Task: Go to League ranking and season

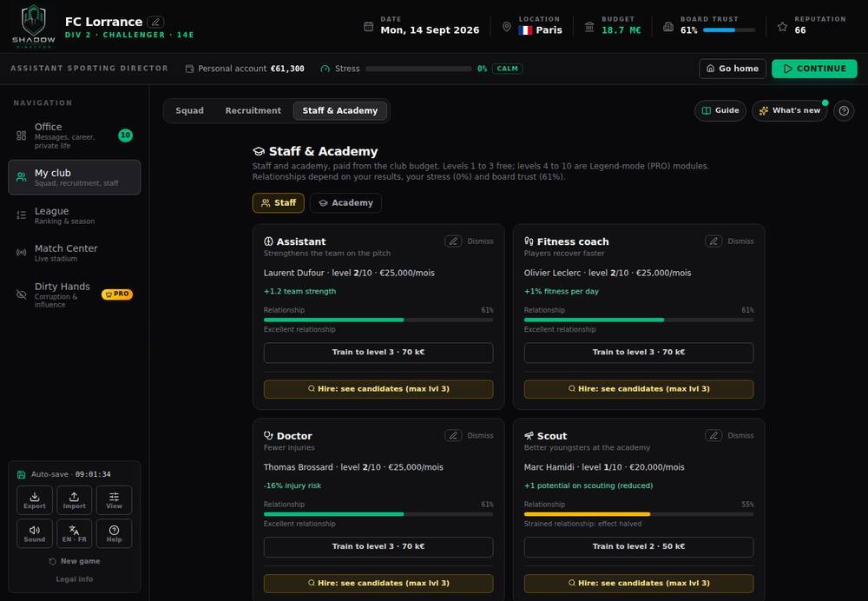Action: [74, 215]
